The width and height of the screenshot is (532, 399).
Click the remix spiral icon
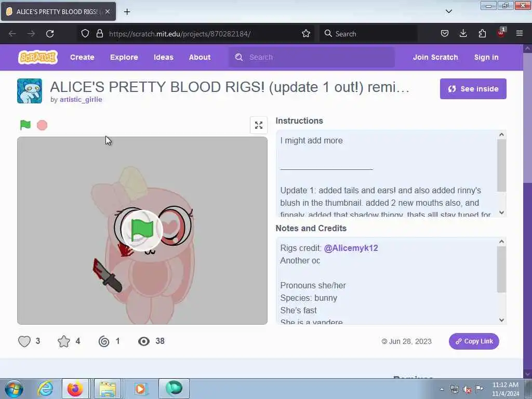(x=104, y=341)
